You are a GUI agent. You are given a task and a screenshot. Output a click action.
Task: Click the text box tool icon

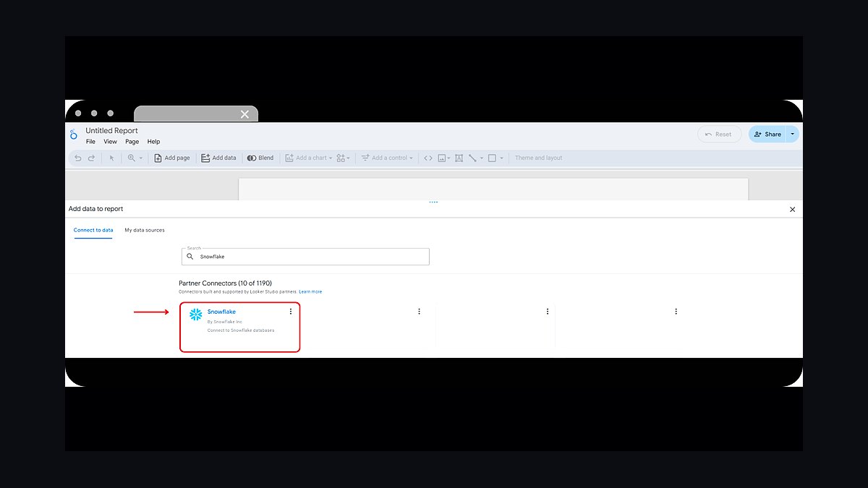(459, 158)
